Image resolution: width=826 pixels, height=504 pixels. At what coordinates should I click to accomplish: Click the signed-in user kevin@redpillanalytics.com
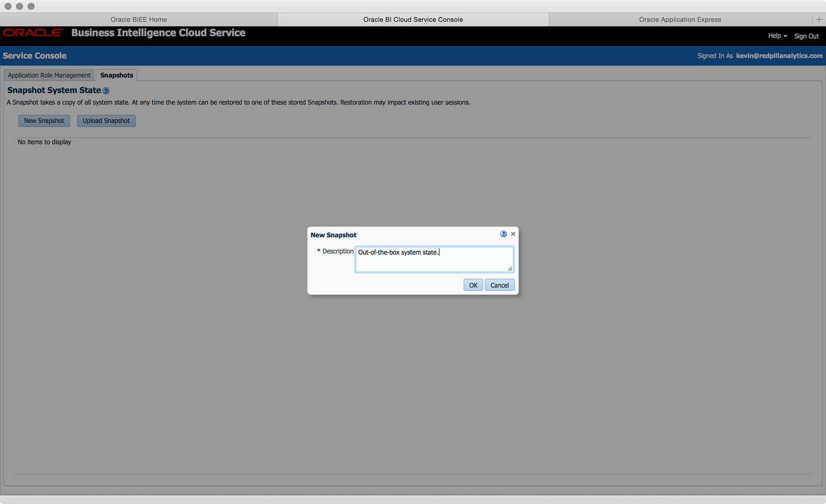pos(780,56)
